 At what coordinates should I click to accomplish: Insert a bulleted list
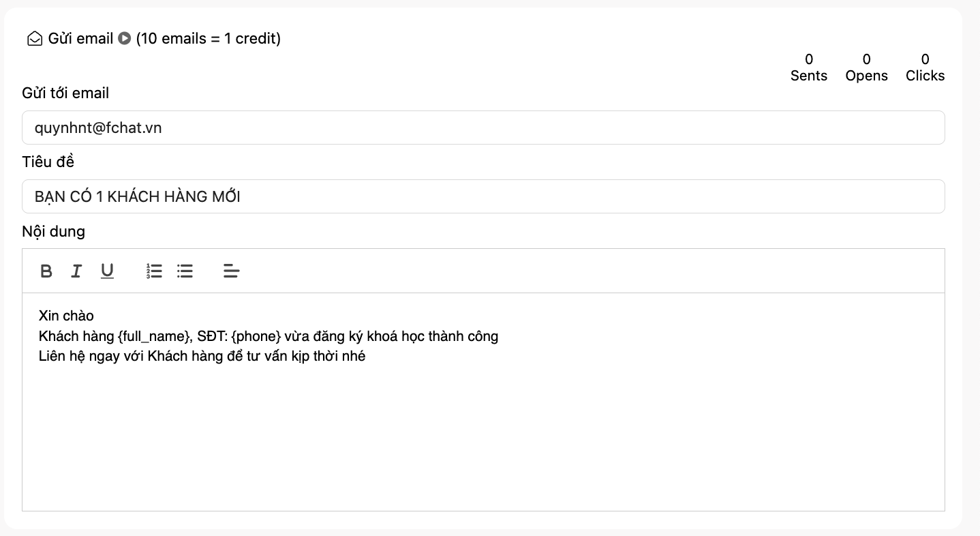[x=185, y=271]
